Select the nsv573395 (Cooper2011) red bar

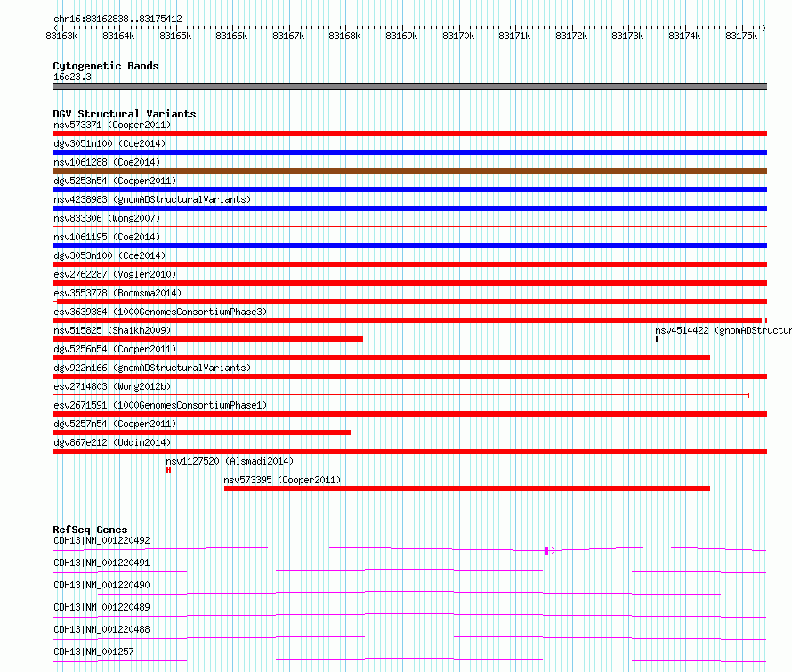click(467, 489)
